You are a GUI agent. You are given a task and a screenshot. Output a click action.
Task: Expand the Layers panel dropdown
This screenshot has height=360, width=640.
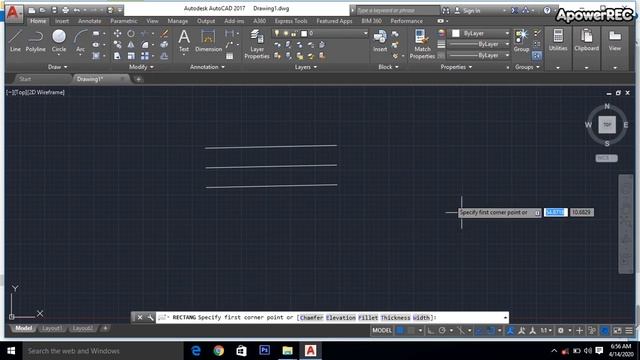(x=306, y=67)
